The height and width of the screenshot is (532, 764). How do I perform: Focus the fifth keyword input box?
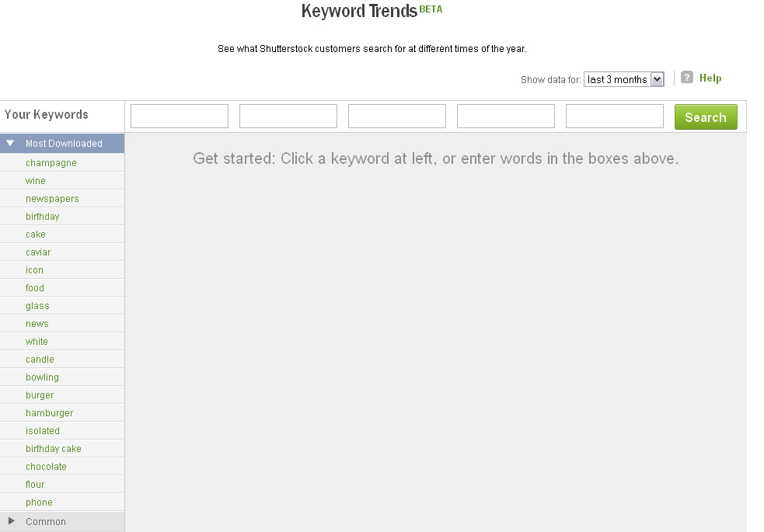point(615,116)
